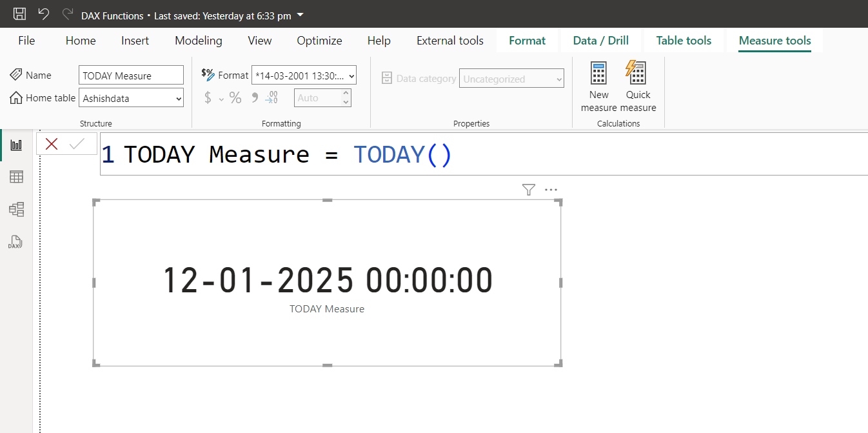Switch to the Table tools tab

[x=683, y=40]
